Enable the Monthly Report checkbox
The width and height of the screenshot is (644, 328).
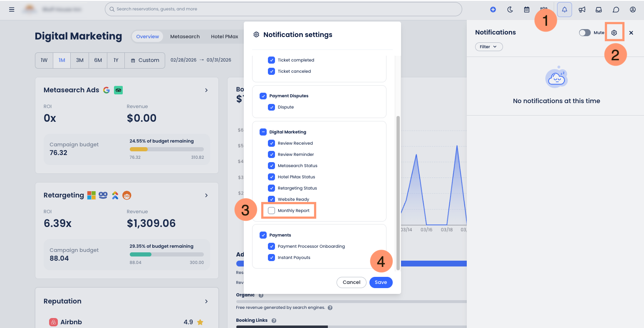pos(272,211)
